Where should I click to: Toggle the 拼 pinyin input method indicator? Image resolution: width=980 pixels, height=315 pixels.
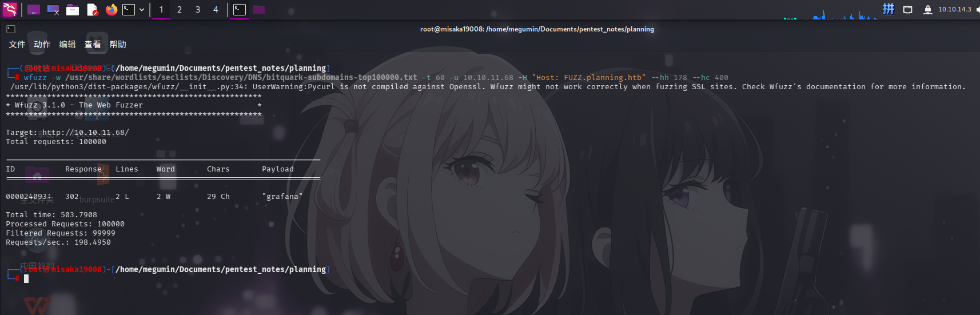(x=889, y=9)
